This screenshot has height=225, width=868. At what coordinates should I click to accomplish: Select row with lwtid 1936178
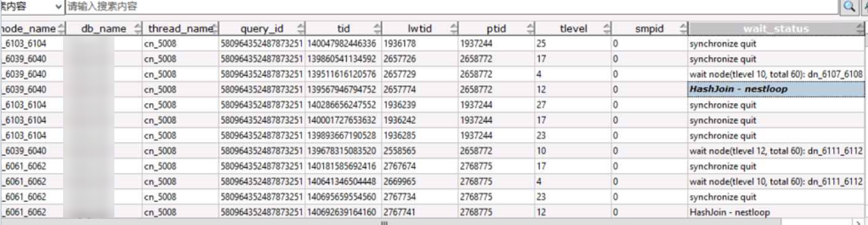click(x=433, y=44)
